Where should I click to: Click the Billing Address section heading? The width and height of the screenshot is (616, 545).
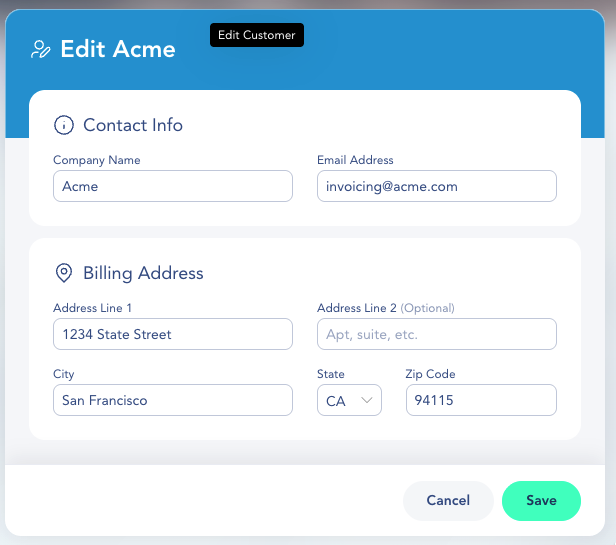[143, 273]
